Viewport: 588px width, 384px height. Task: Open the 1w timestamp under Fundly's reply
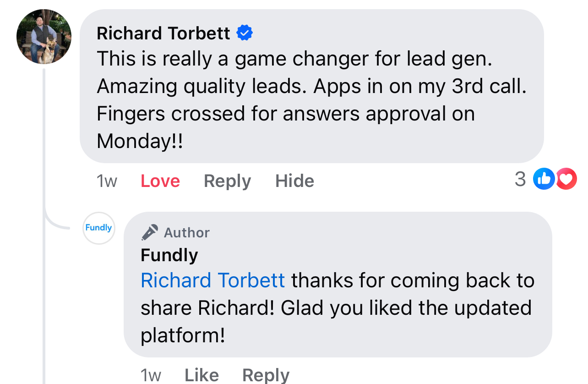tap(151, 375)
